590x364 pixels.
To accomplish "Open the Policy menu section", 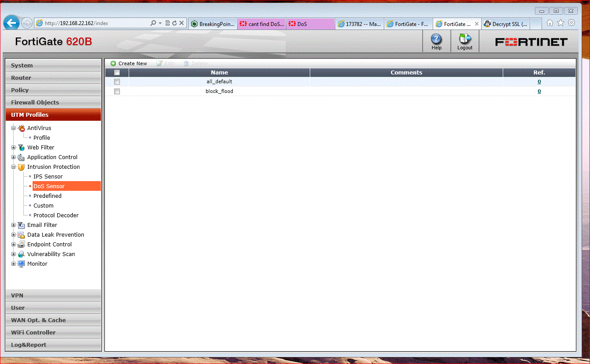I will pos(53,90).
